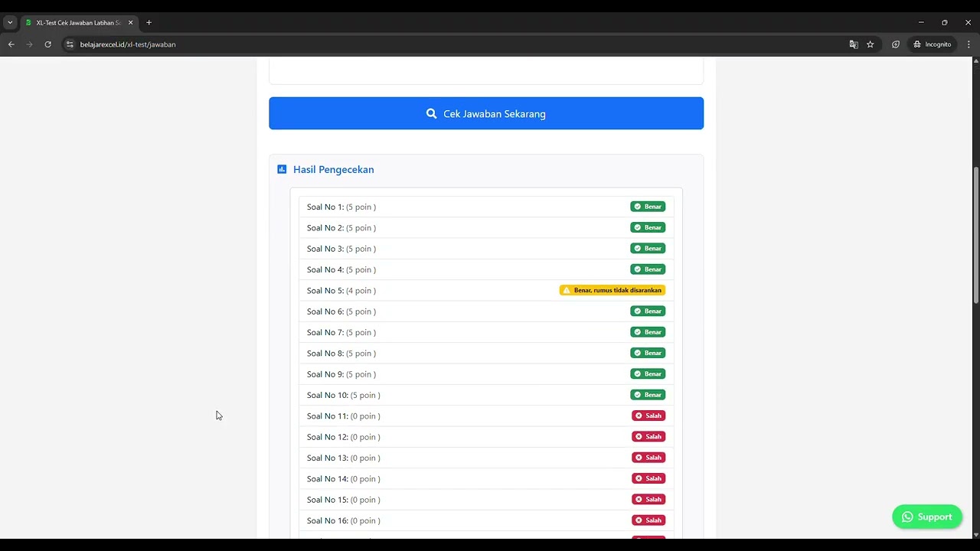Click the Salah badge for Soal No 11

tap(648, 416)
